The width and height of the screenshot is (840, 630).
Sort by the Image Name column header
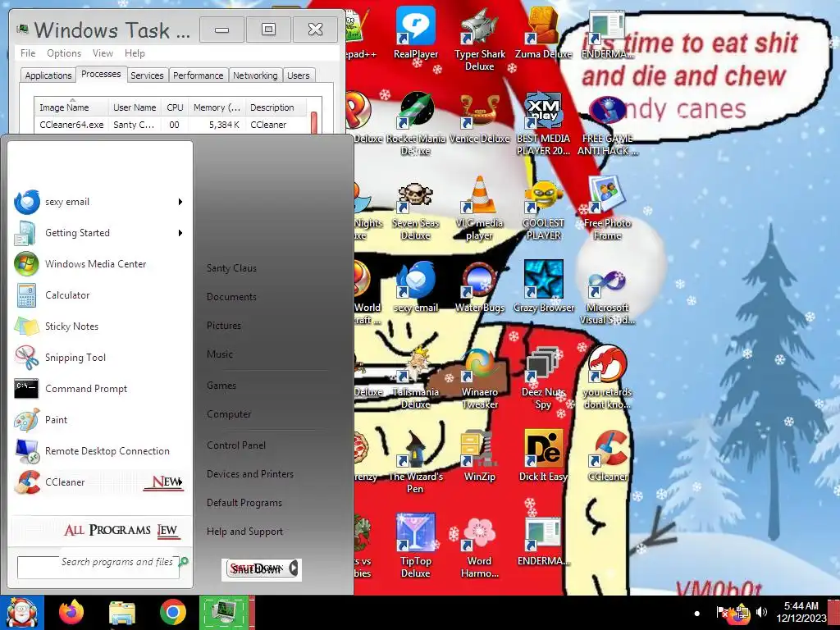click(71, 107)
